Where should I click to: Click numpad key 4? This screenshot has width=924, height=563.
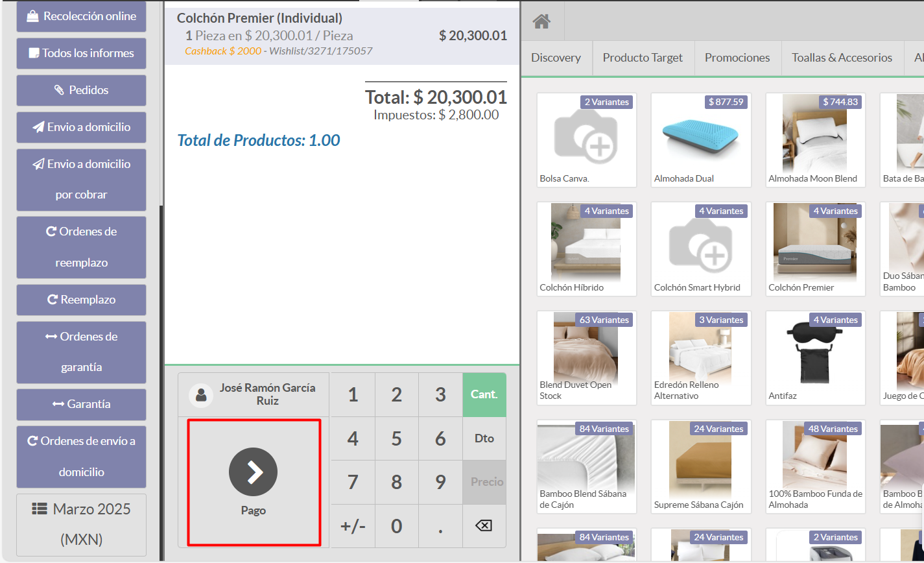353,438
